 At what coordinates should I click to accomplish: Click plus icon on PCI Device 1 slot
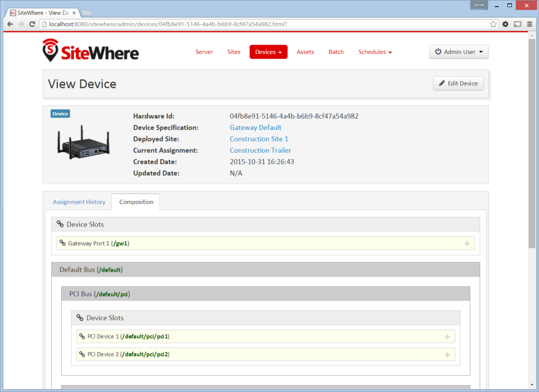click(447, 336)
